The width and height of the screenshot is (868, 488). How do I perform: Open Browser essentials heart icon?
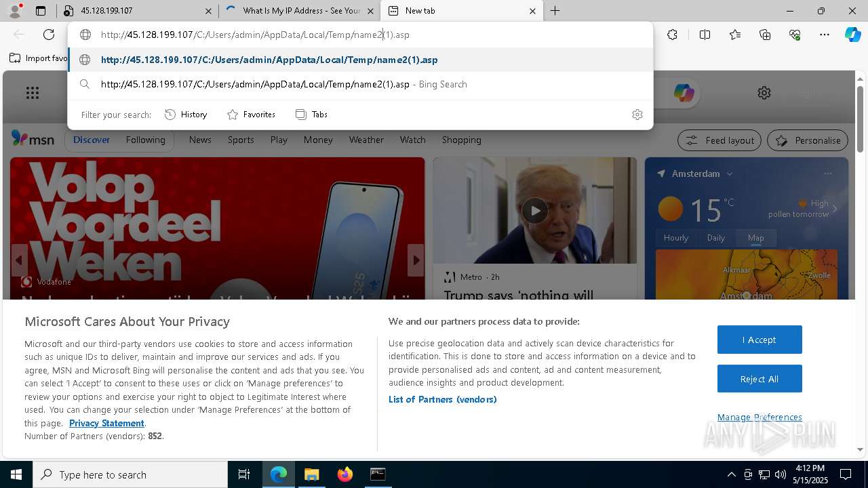click(795, 35)
